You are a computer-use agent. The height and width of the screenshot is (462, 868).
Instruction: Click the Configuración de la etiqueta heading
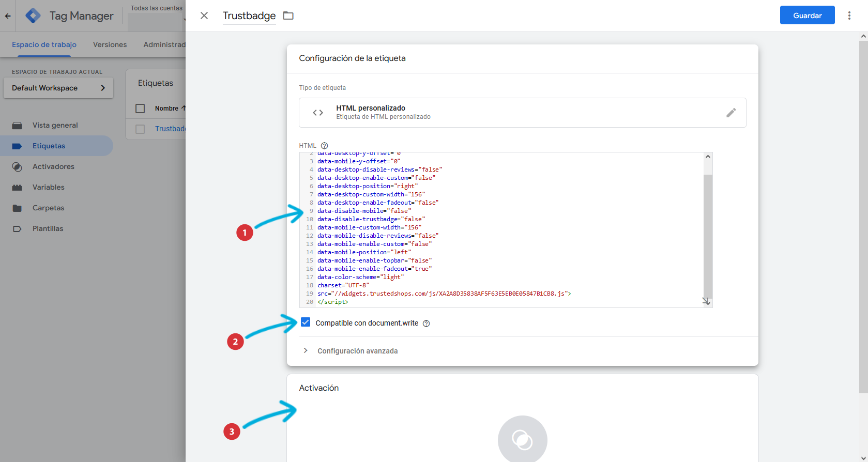[353, 58]
